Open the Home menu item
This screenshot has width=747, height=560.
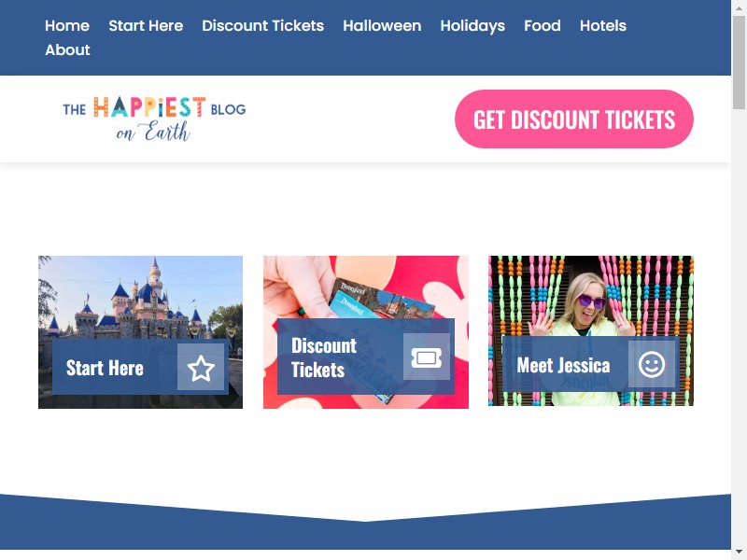pyautogui.click(x=67, y=26)
